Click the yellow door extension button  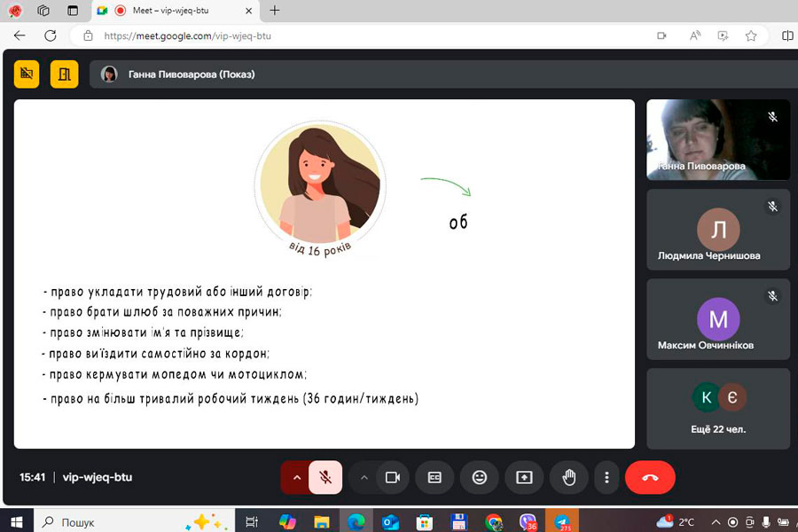pyautogui.click(x=64, y=74)
